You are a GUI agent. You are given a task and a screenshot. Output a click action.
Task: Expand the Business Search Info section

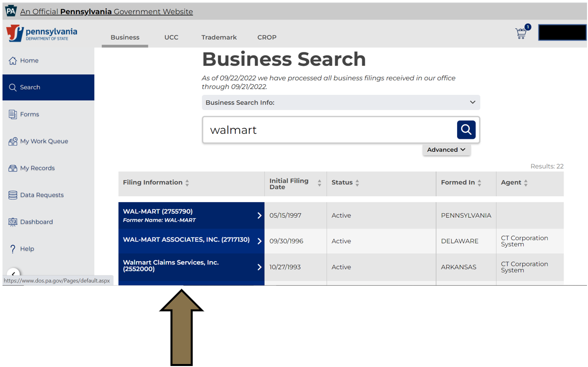click(x=472, y=102)
